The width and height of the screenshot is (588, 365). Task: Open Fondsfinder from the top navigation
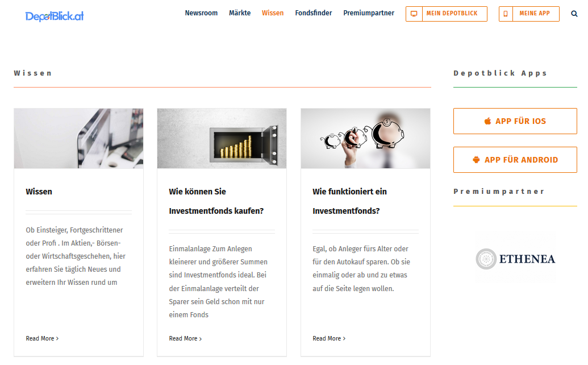tap(314, 13)
